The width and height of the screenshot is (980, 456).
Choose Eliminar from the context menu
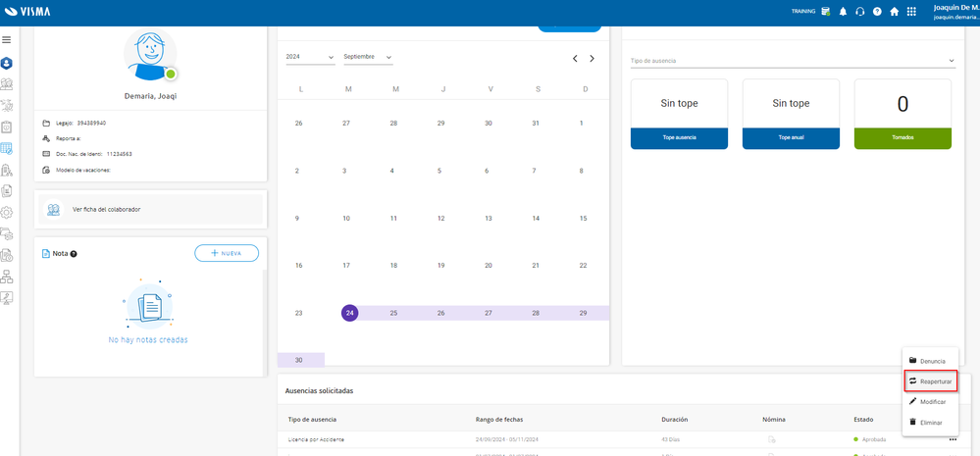coord(930,423)
